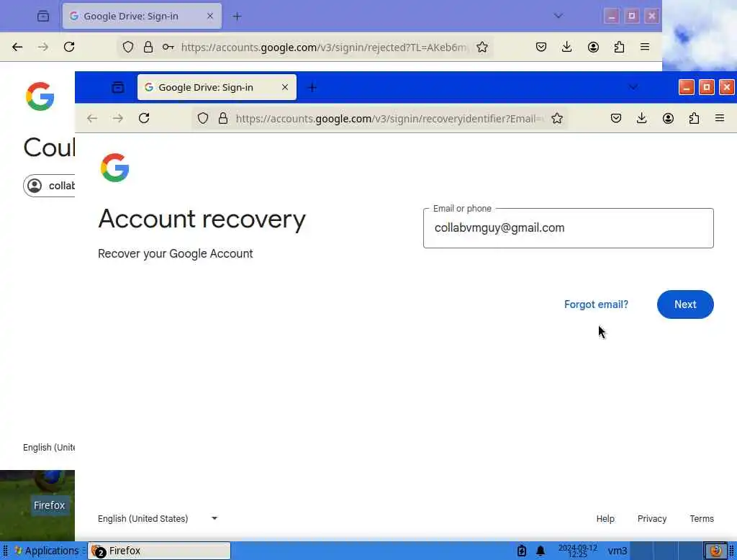Open account icon in background Firefox window
The width and height of the screenshot is (737, 560).
593,47
